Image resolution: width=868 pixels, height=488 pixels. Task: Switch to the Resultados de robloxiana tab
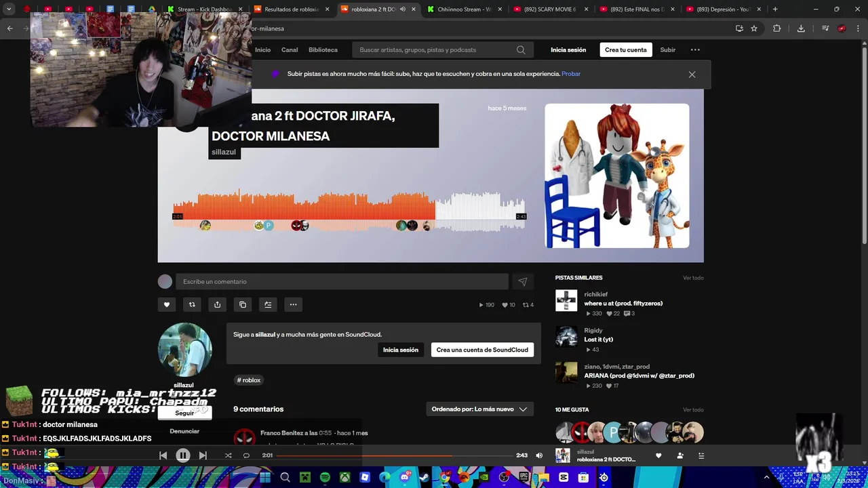[292, 9]
